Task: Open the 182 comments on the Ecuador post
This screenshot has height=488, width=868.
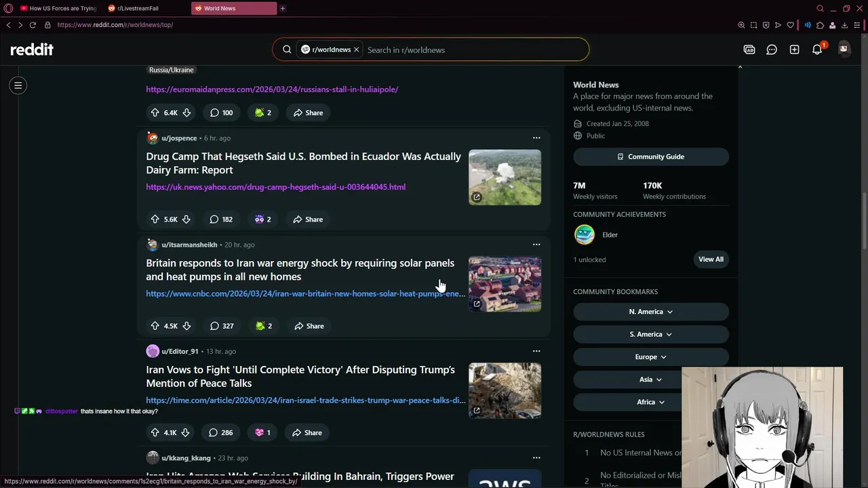Action: click(221, 219)
